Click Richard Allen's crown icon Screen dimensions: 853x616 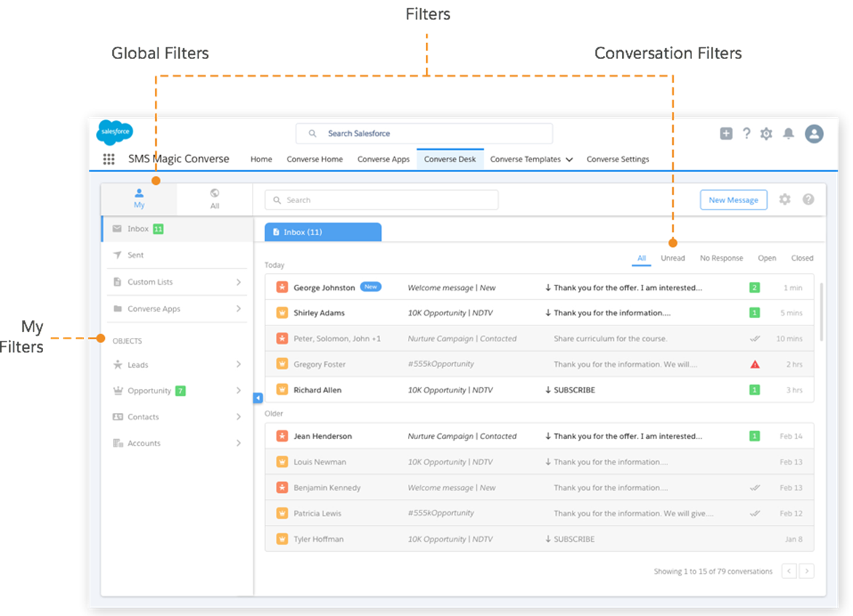pos(282,390)
